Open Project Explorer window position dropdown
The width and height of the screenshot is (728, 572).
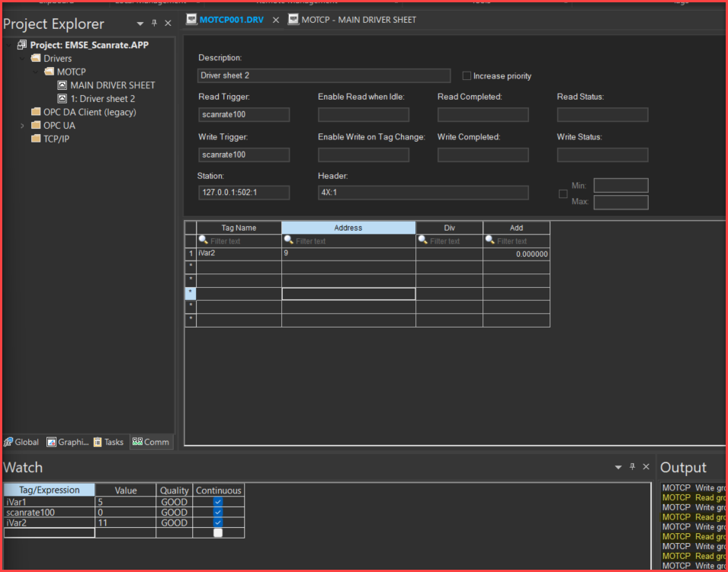click(140, 23)
